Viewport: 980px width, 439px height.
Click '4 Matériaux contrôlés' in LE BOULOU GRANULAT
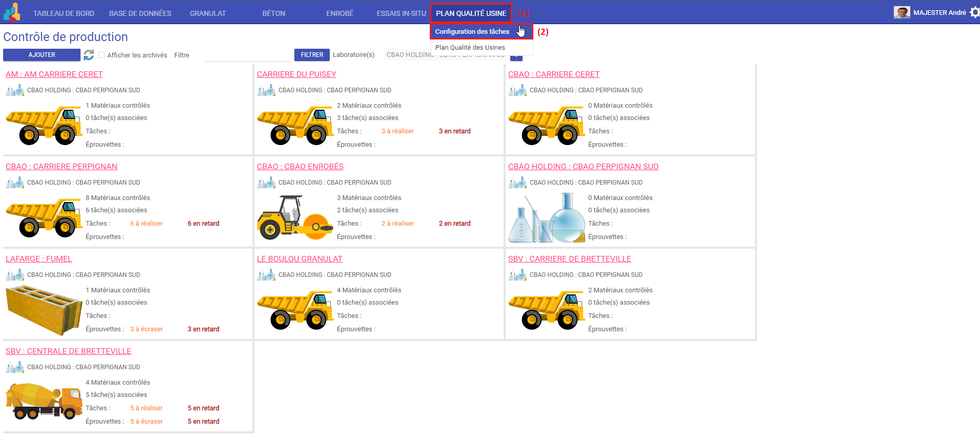tap(369, 290)
